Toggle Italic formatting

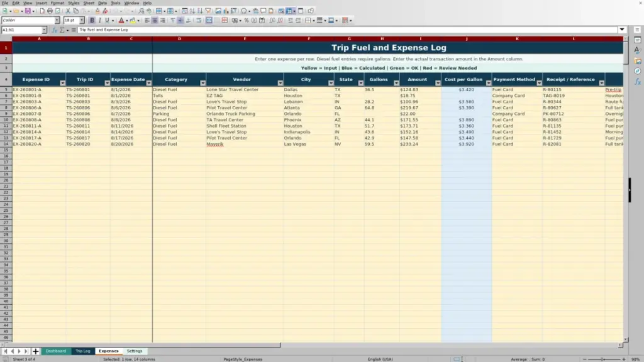[x=100, y=21]
